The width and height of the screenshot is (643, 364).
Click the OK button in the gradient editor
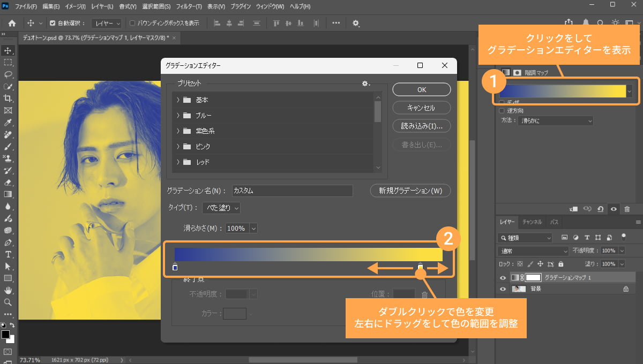click(x=421, y=89)
